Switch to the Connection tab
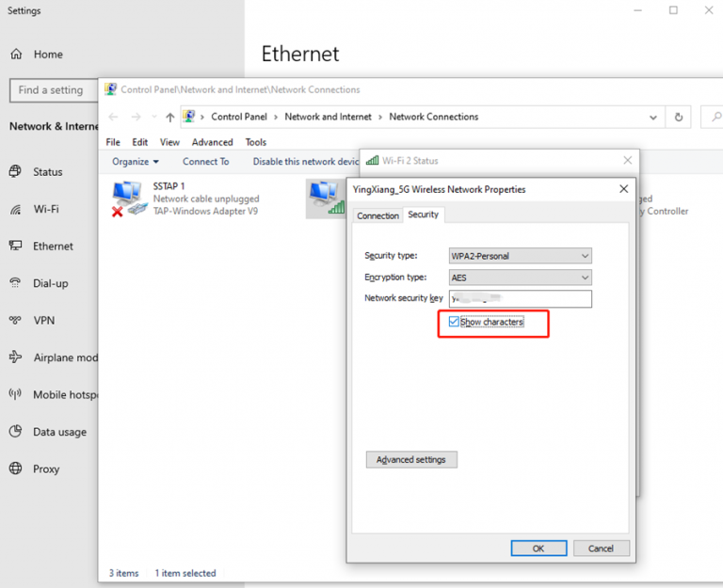 (x=378, y=215)
